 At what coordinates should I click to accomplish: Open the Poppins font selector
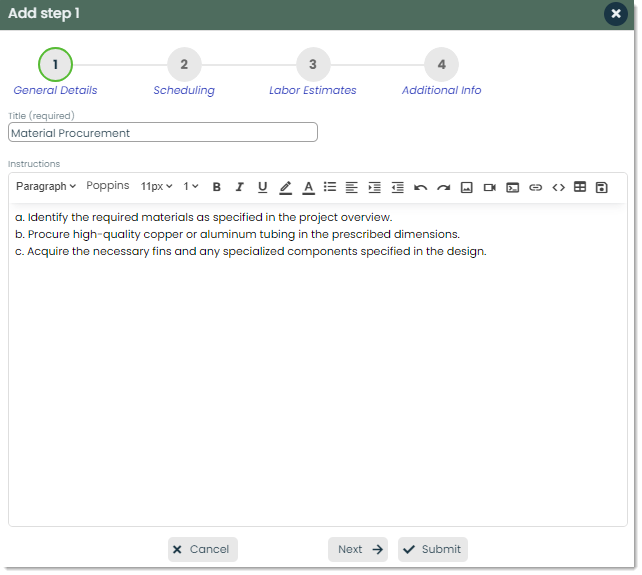tap(108, 186)
